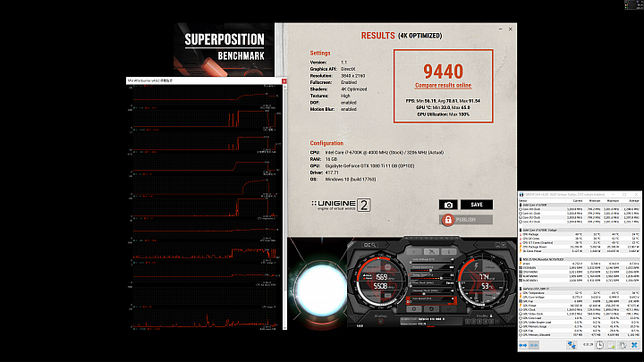
Task: Click HWiNFO collapse columns grey arrows button
Action: point(534,345)
